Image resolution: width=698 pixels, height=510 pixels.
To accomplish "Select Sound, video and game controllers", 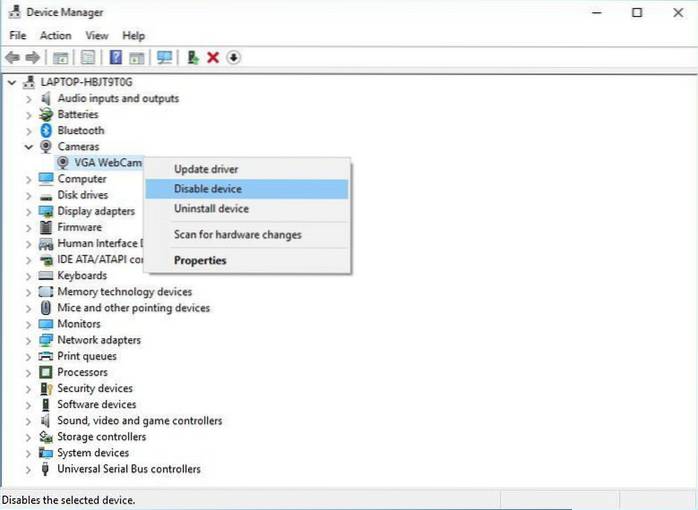I will click(139, 421).
